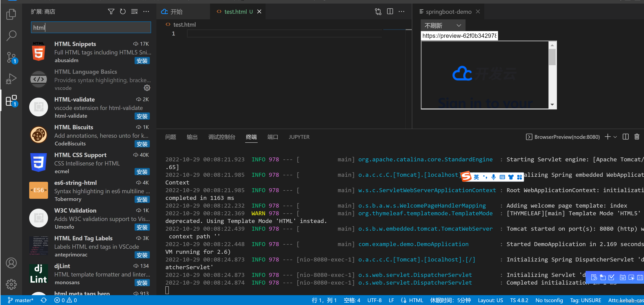Open manage gear for HTML Language Basics
Viewport: 644px width, 305px height.
(147, 88)
